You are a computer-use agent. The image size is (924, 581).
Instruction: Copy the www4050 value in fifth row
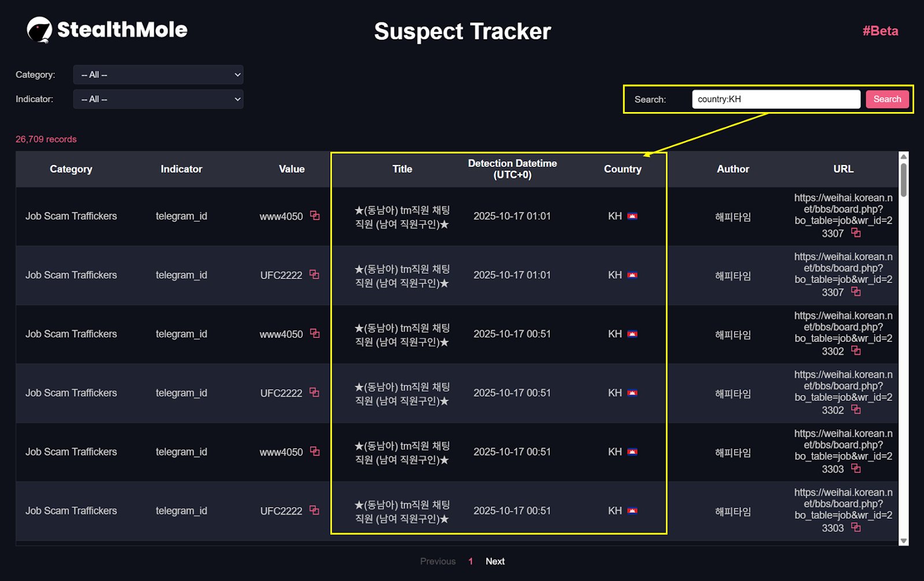coord(315,451)
